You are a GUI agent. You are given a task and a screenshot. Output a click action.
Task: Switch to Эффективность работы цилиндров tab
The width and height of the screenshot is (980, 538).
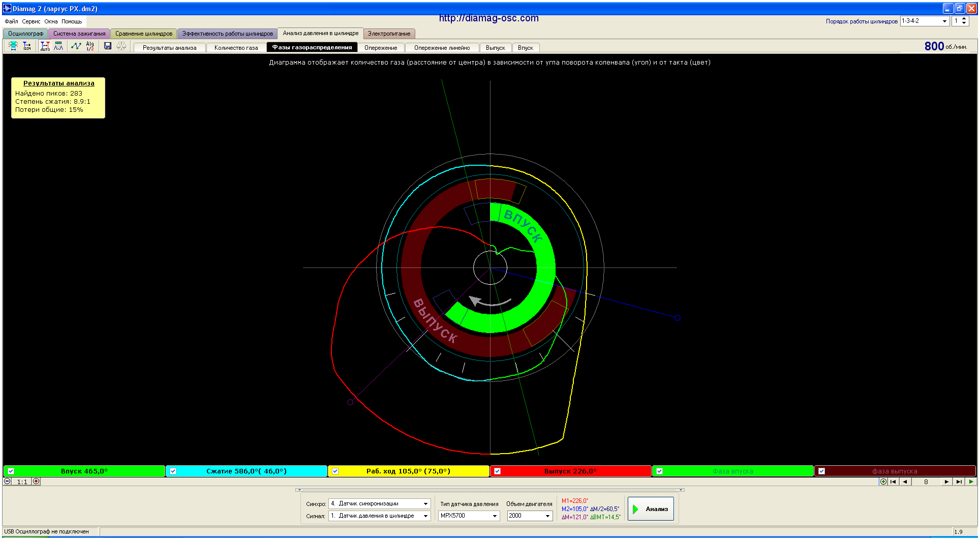227,34
